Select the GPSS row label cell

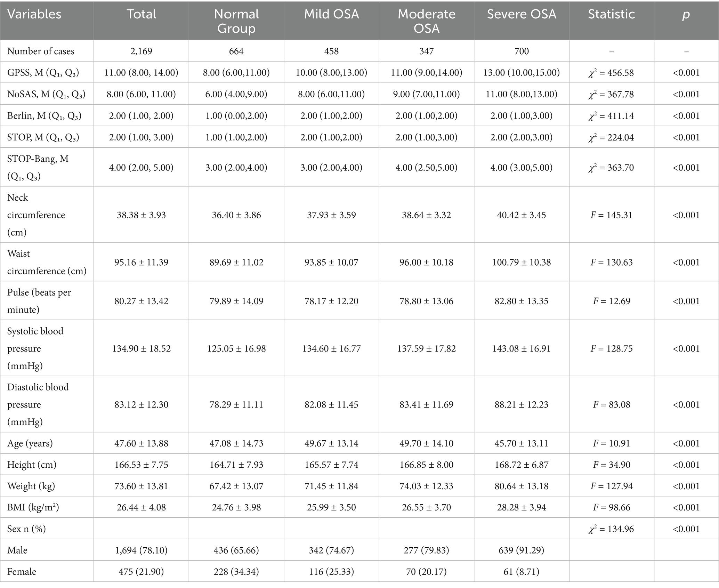coord(43,73)
